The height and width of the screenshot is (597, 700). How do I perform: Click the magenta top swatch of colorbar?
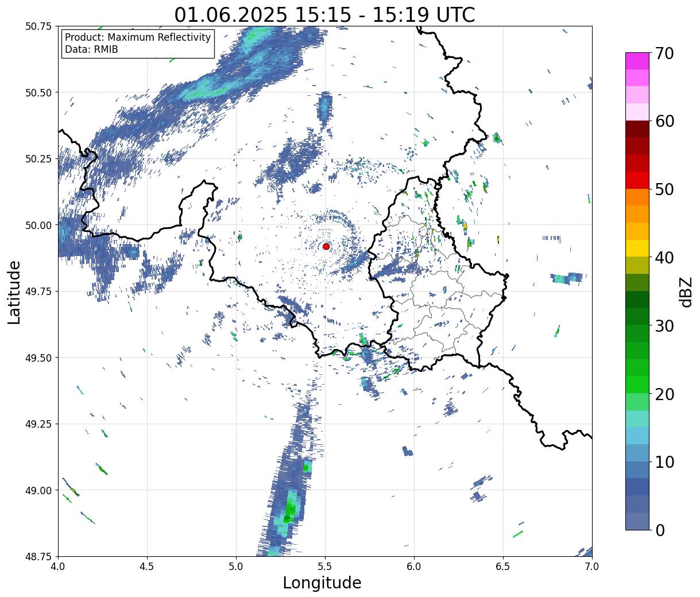pos(637,61)
